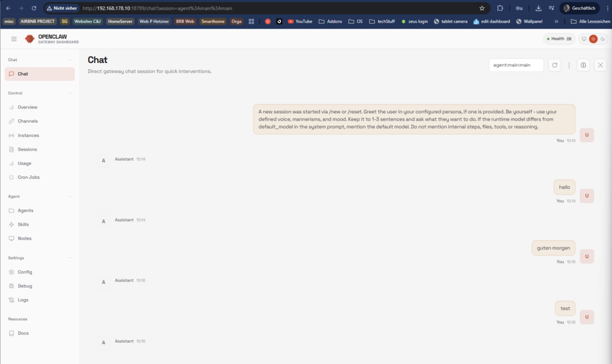
Task: Click the new session system message bubble
Action: coord(414,119)
